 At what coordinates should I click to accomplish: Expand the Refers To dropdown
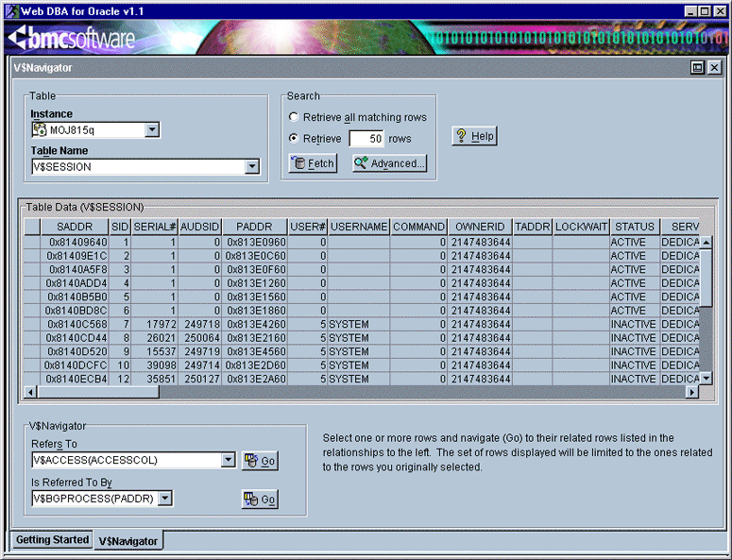(228, 460)
